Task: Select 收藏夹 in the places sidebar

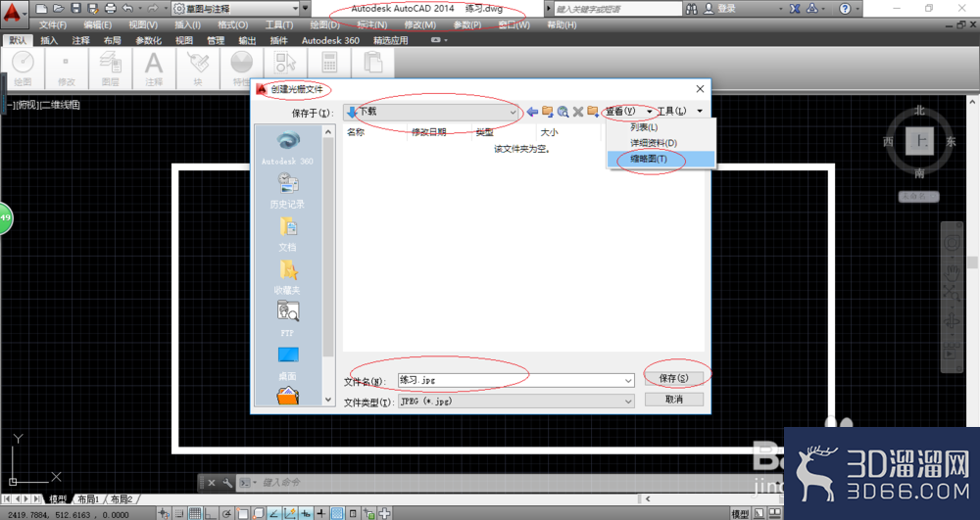Action: [287, 276]
